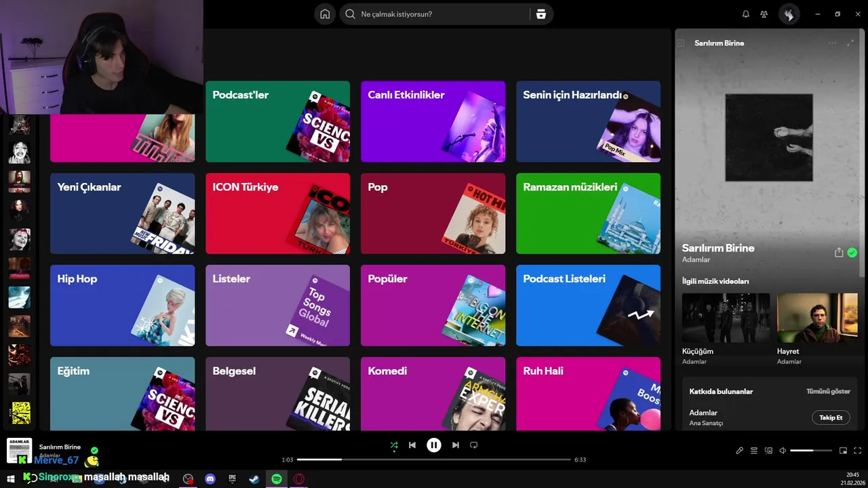Viewport: 868px width, 488px height.
Task: Open the Podcast Listeleri category
Action: pyautogui.click(x=588, y=306)
